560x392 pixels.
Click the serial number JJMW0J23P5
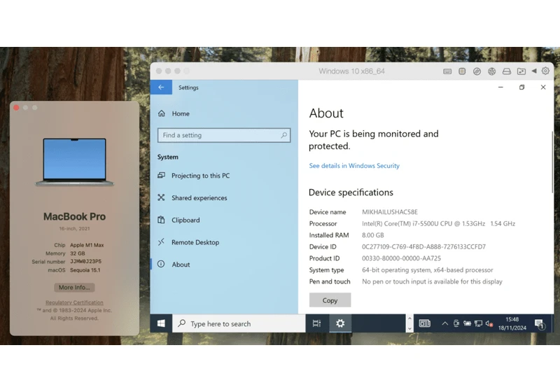point(85,262)
